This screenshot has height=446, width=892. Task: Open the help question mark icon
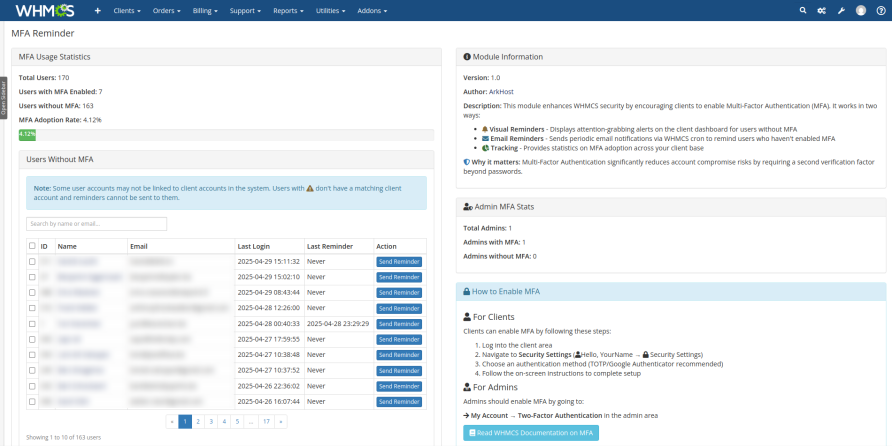pos(881,10)
